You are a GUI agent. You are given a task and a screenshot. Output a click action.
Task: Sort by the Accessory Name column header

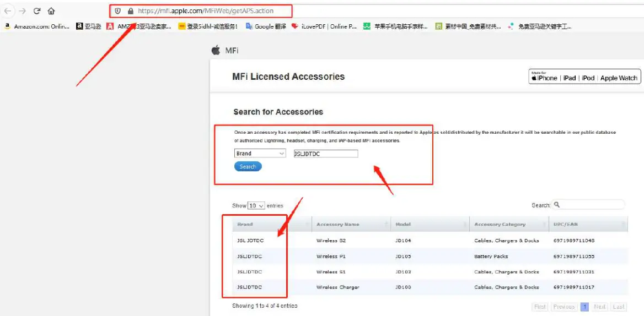pyautogui.click(x=351, y=224)
